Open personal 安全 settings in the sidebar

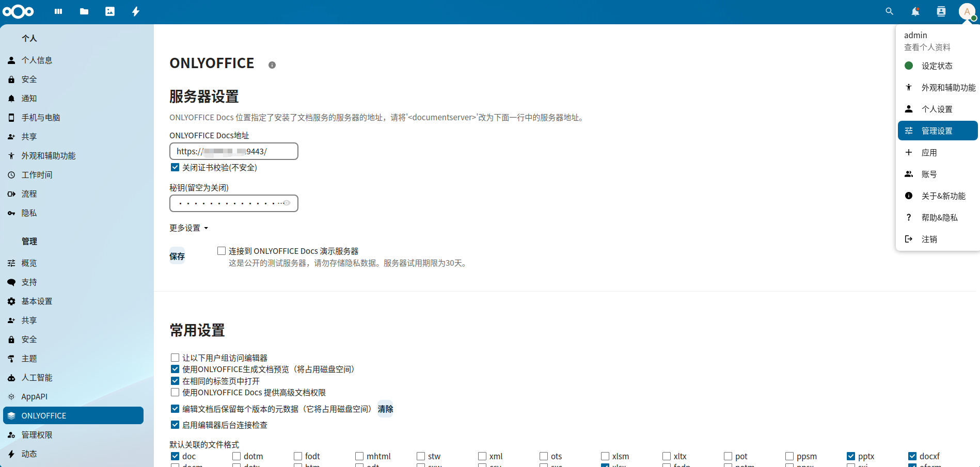coord(73,79)
